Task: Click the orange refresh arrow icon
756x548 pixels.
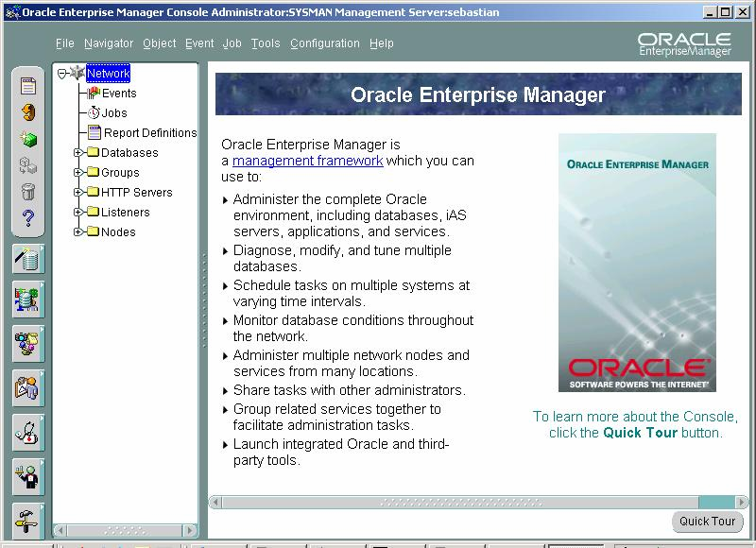Action: click(28, 112)
